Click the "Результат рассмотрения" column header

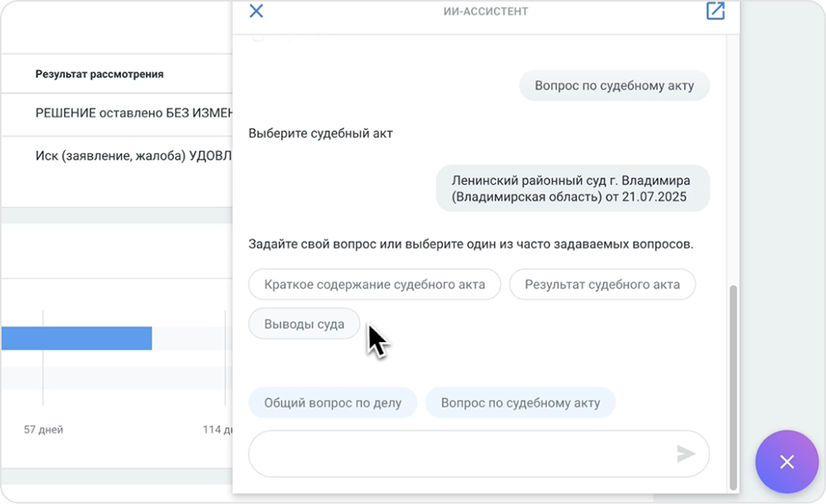[x=99, y=74]
